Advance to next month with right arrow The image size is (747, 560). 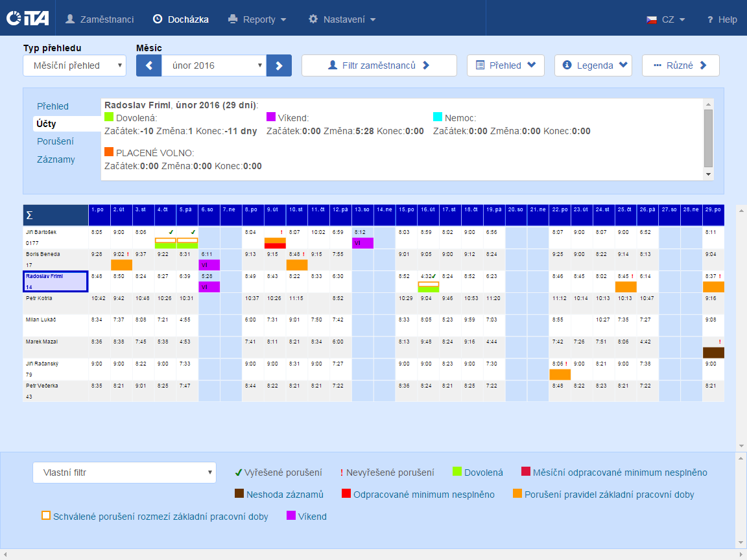[279, 65]
